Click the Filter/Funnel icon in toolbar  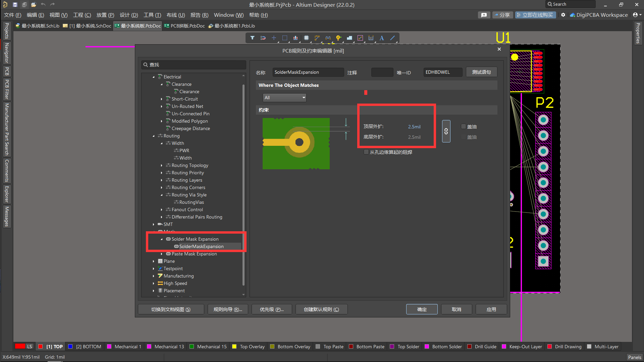[x=252, y=38]
